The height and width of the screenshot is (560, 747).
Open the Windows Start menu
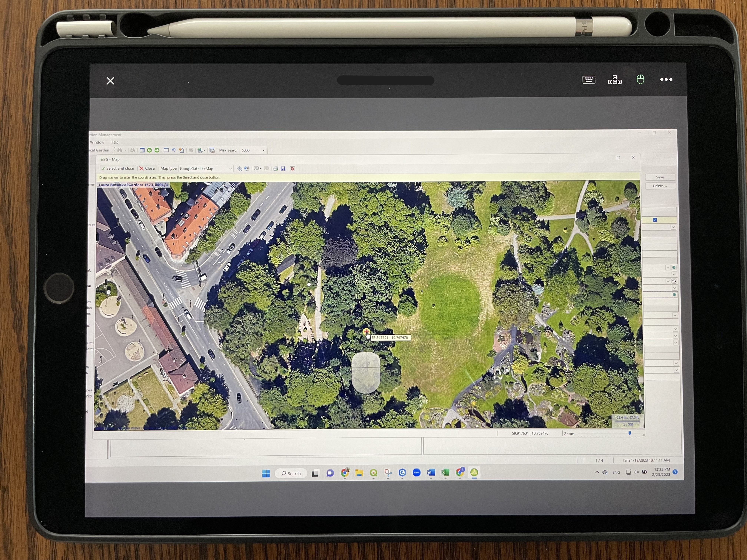(266, 473)
